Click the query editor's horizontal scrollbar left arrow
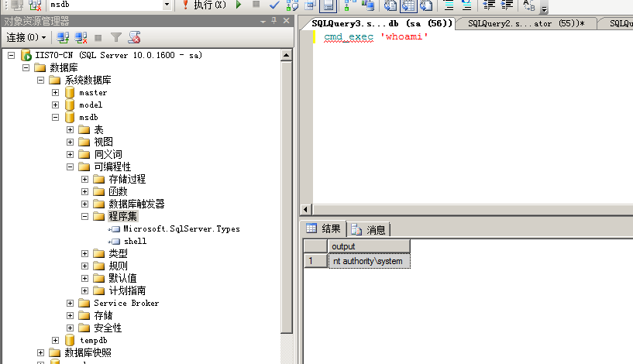Viewport: 633px width, 364px height. [x=306, y=210]
